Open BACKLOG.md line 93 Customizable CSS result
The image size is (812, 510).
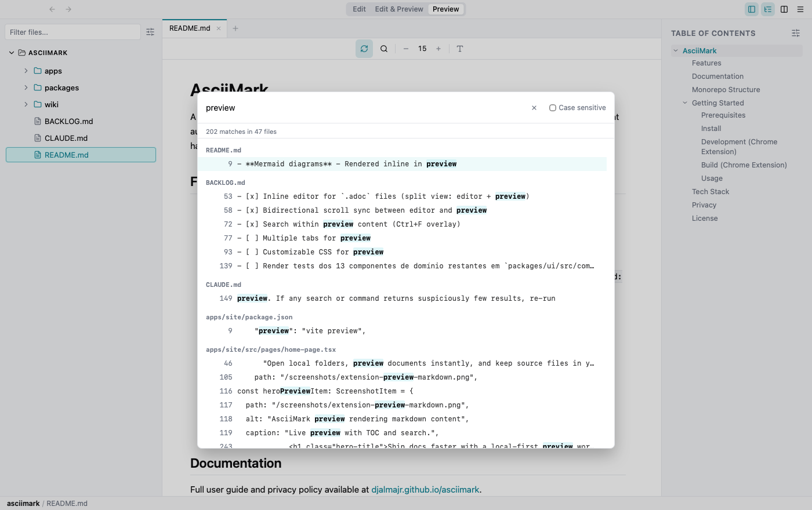pyautogui.click(x=402, y=252)
